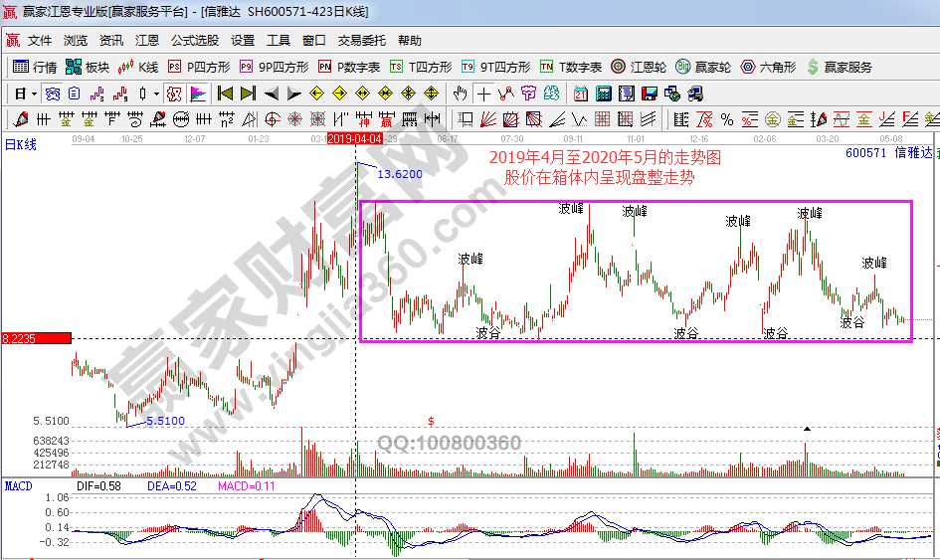Screen dimensions: 940x560
Task: Click the 2019-04-04 date marker
Action: pos(355,139)
